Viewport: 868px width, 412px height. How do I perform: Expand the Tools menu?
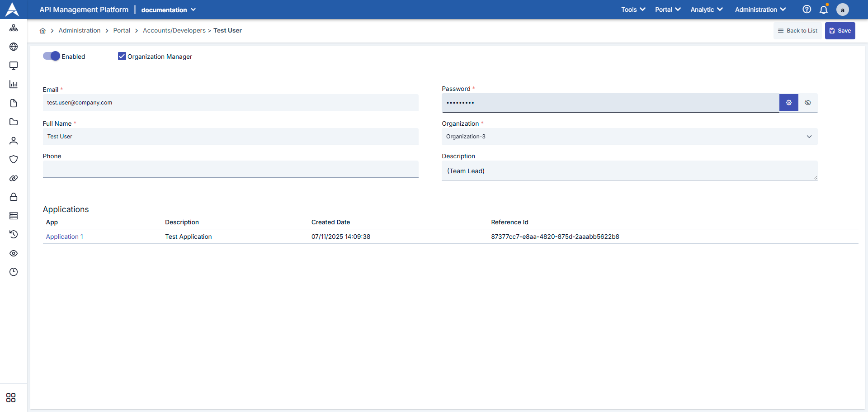(x=632, y=9)
